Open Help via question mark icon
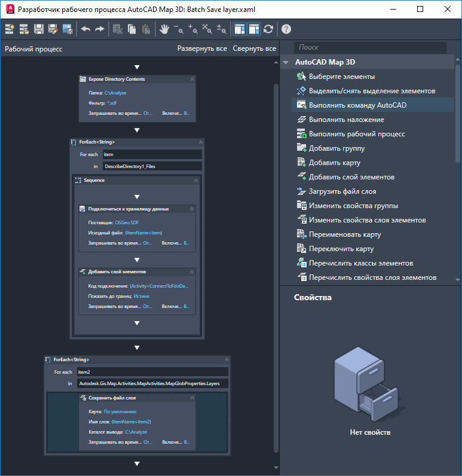The width and height of the screenshot is (462, 476). [286, 29]
